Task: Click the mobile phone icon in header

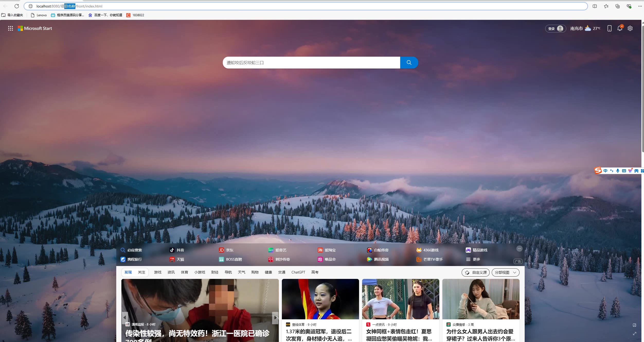Action: point(609,28)
